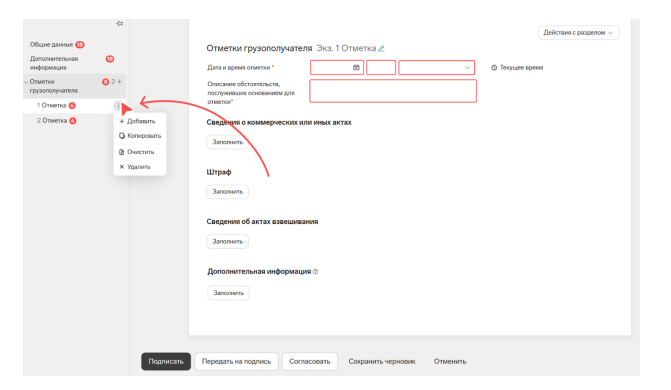This screenshot has height=390, width=671.
Task: Click the pencil edit icon next to Экз. 1 Отметка
Action: pyautogui.click(x=381, y=49)
